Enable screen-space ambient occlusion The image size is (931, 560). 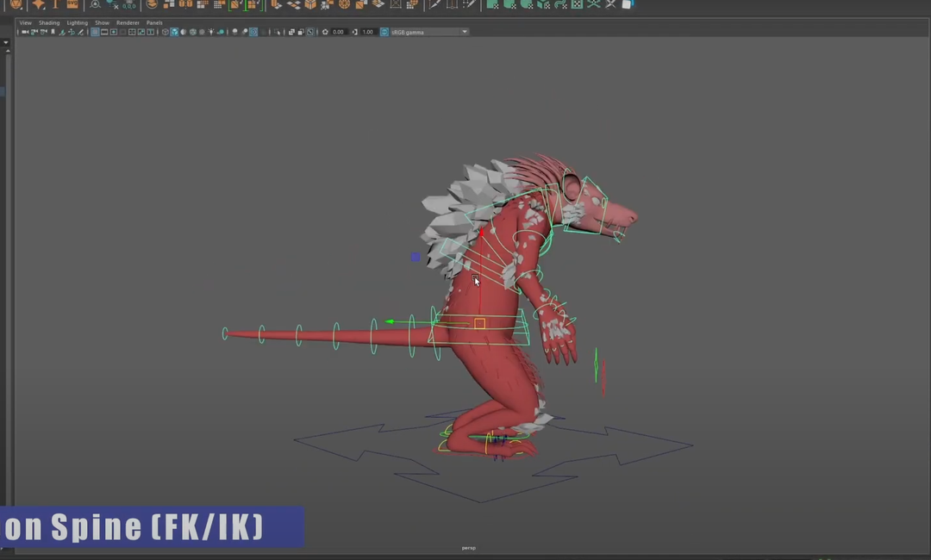(234, 32)
